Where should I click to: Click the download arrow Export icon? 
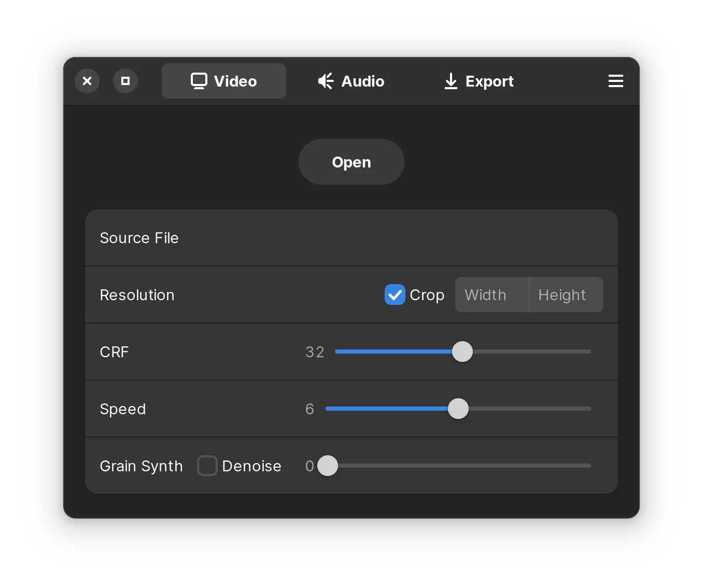point(451,81)
